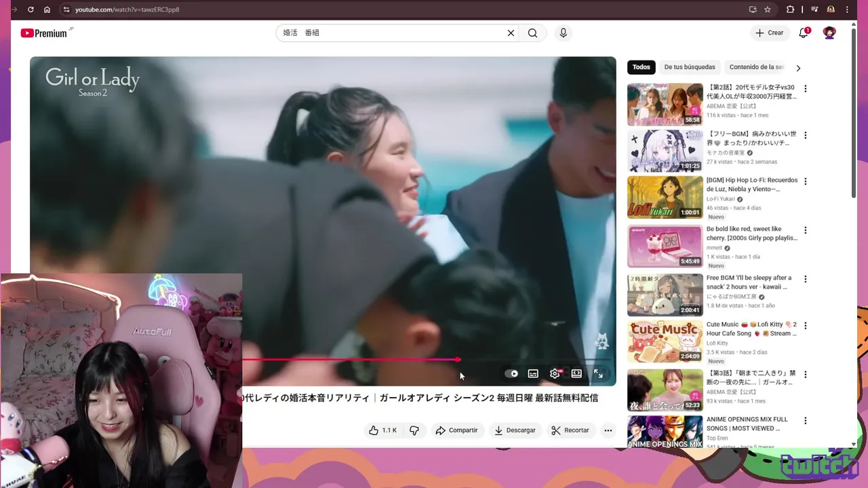Open the Be bold like red title

coord(752,234)
